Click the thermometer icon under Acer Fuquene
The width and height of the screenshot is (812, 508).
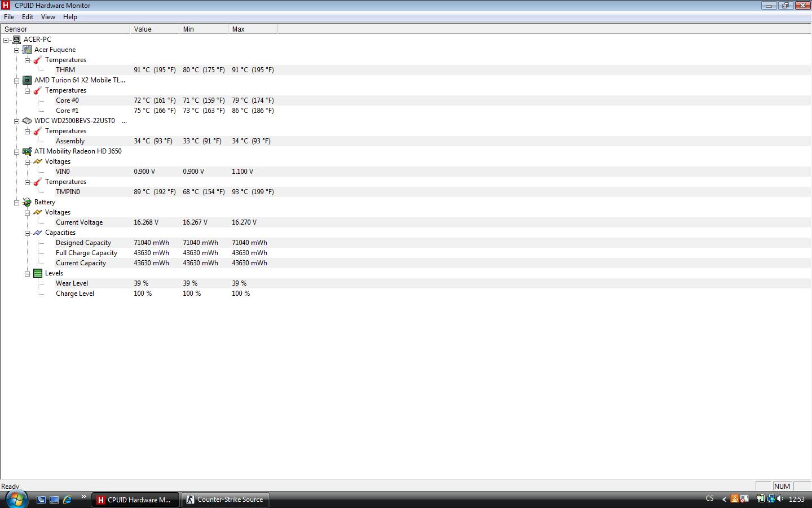pos(38,60)
